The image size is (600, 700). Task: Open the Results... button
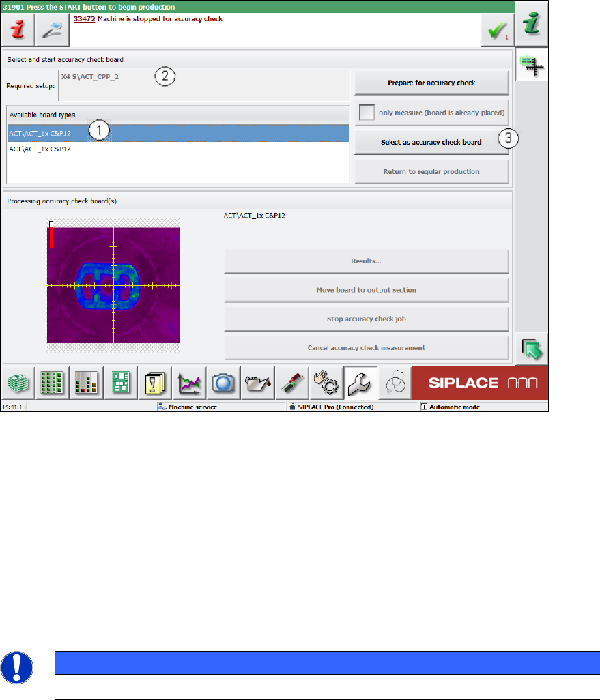(367, 261)
